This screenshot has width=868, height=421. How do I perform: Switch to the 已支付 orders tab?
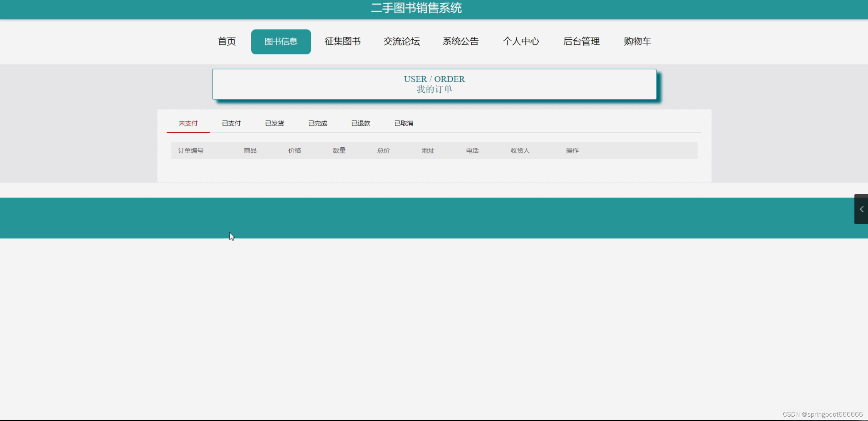point(231,123)
